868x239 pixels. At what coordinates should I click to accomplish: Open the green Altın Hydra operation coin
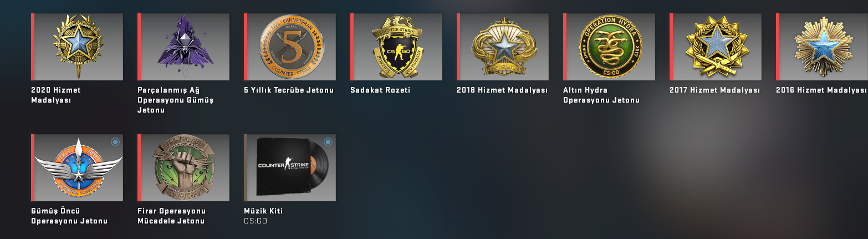tap(609, 47)
